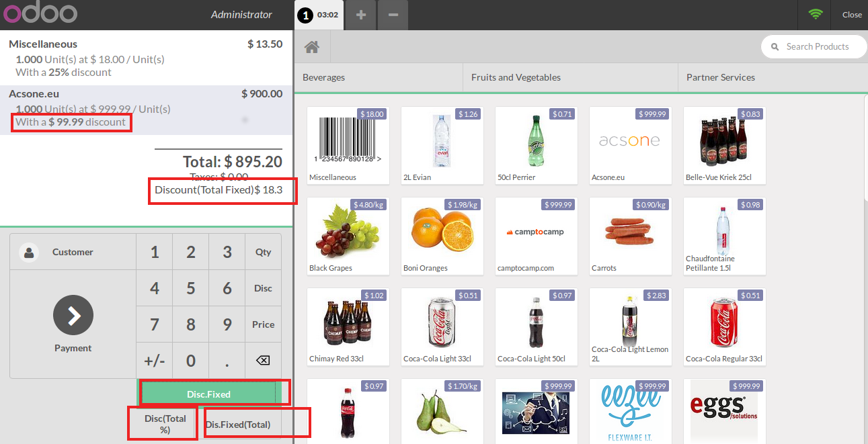Add Black Grapes product
The width and height of the screenshot is (868, 444).
click(348, 236)
